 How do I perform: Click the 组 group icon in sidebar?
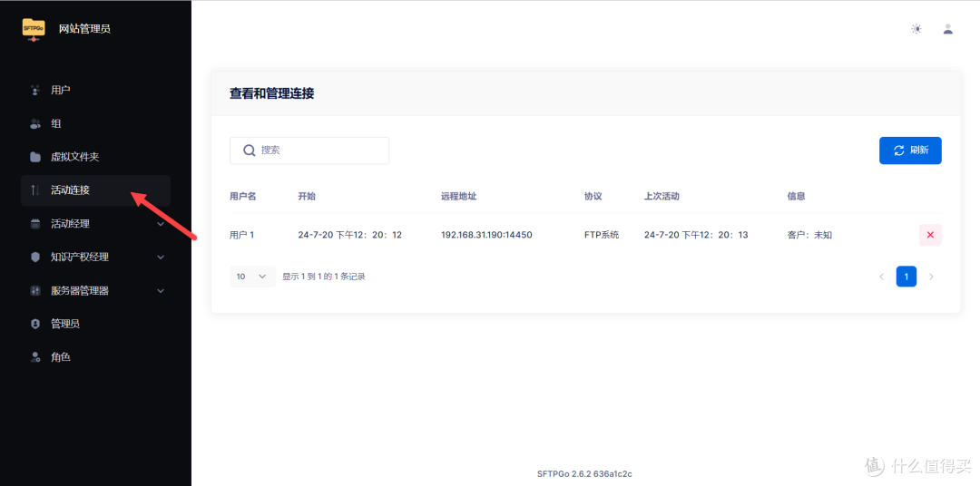[x=35, y=123]
